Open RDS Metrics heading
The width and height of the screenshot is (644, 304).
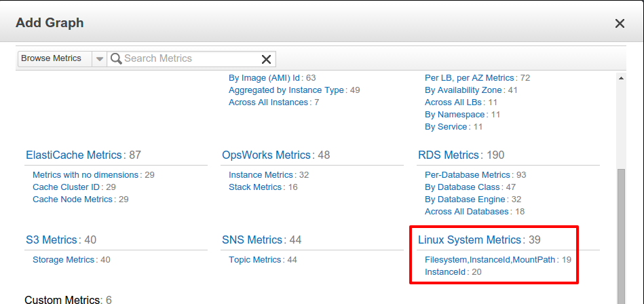point(449,155)
